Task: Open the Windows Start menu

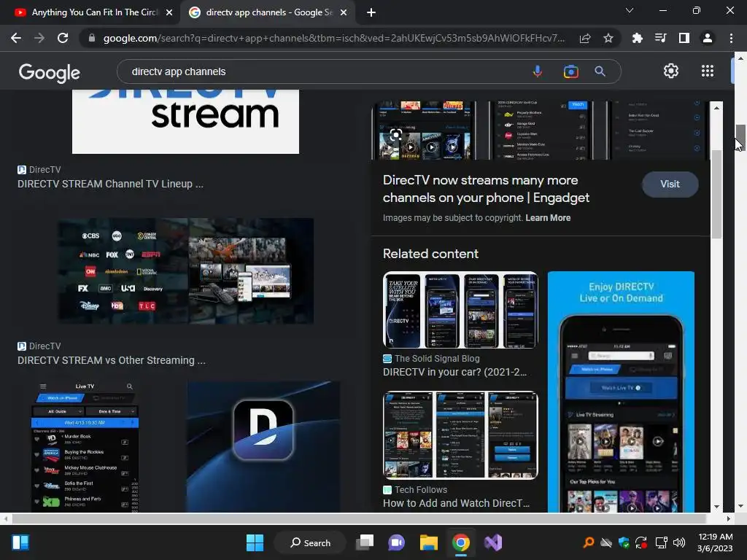Action: (x=255, y=542)
